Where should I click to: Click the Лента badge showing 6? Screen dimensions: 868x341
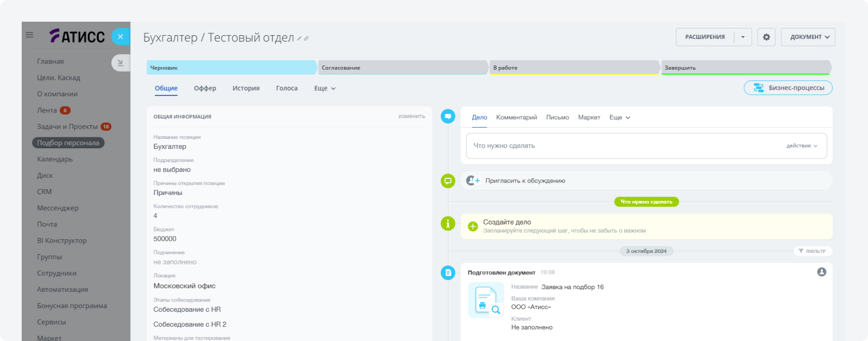[x=65, y=110]
